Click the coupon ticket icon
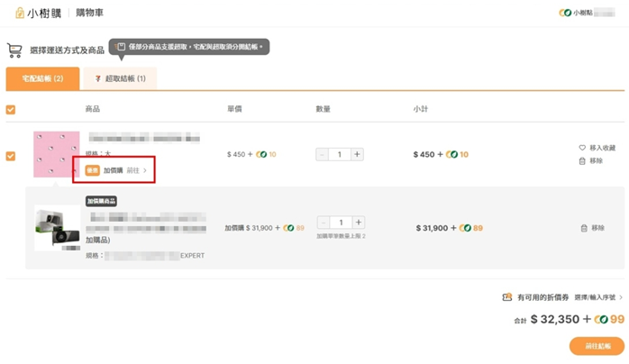Screen dimensions: 629x364 coord(507,296)
